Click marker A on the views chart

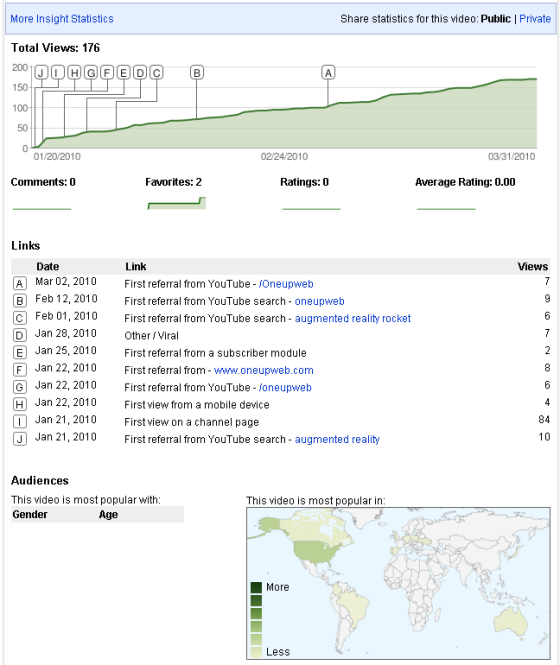coord(328,73)
